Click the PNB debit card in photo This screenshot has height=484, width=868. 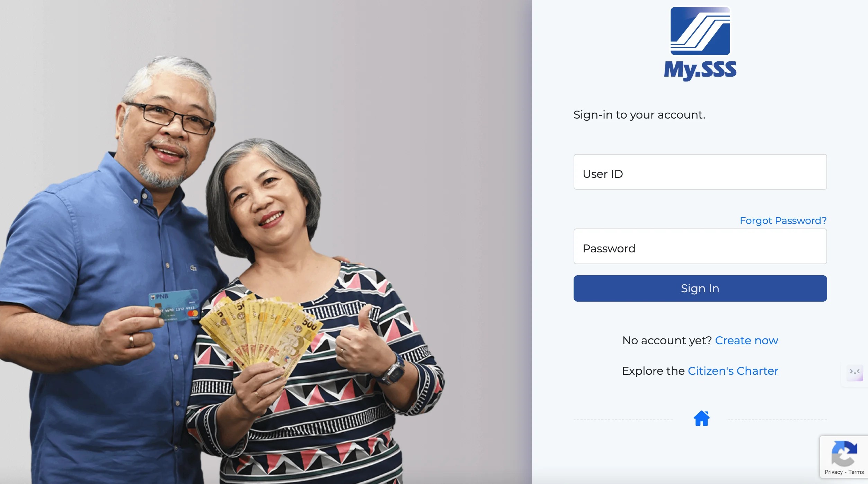(x=174, y=305)
